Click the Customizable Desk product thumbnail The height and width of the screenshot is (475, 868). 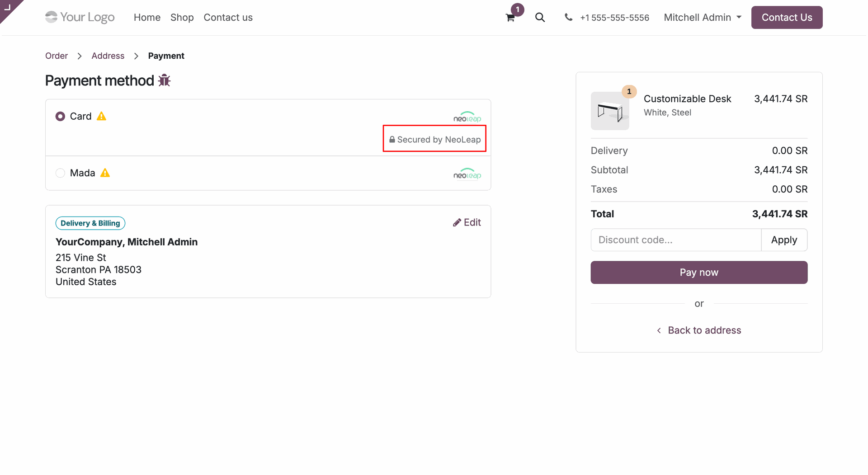click(x=610, y=111)
